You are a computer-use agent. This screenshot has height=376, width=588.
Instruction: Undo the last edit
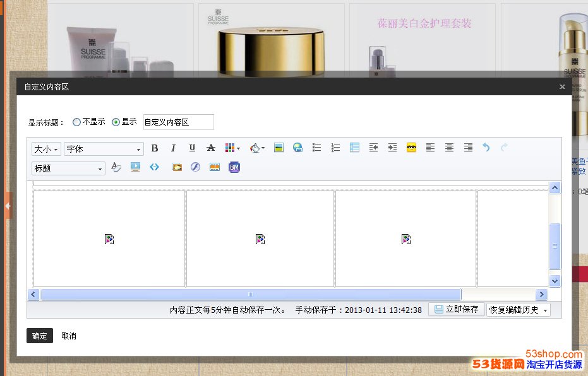(486, 148)
